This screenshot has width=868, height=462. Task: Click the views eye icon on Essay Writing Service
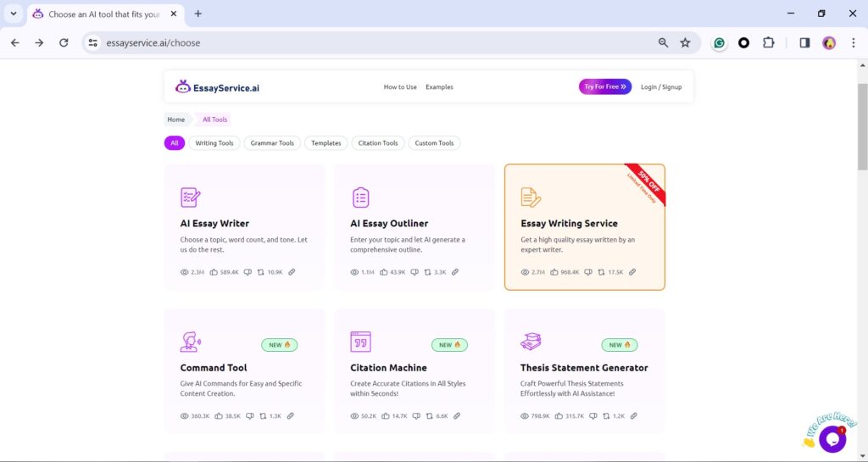tap(525, 272)
